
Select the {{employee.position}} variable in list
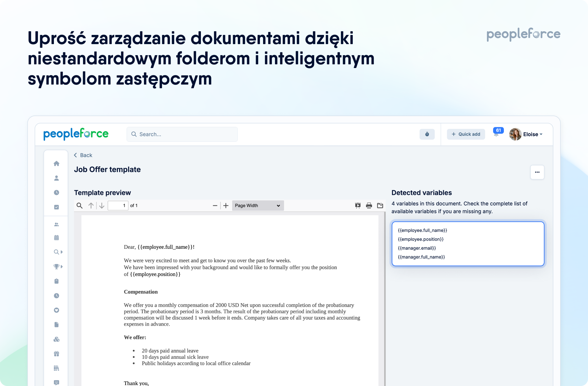pos(420,239)
